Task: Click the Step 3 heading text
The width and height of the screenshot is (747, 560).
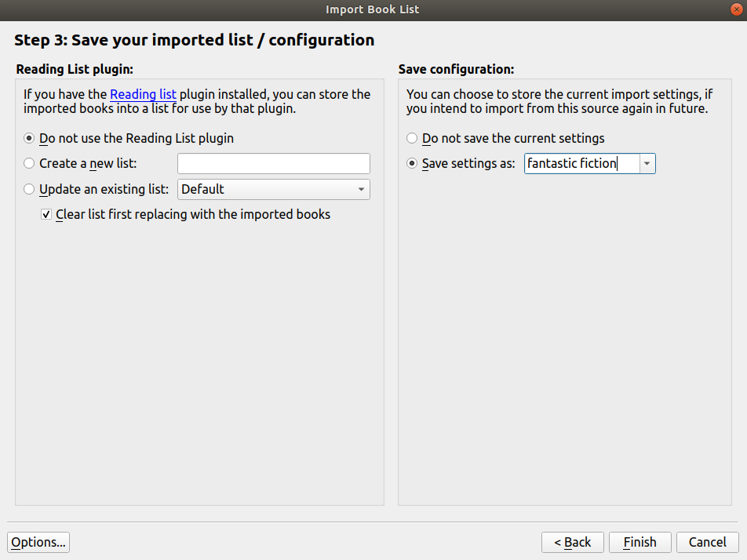Action: pyautogui.click(x=194, y=40)
